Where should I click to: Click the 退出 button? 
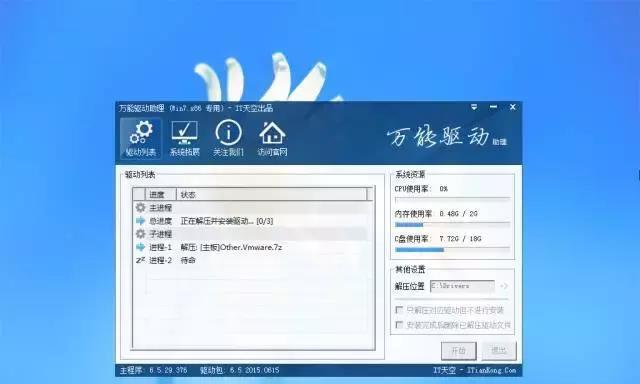tap(499, 351)
